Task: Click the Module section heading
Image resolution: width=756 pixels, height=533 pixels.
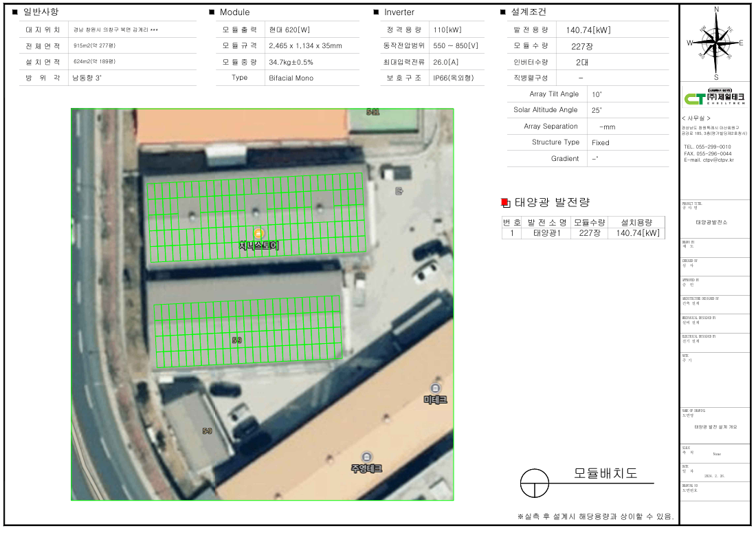Action: [234, 12]
